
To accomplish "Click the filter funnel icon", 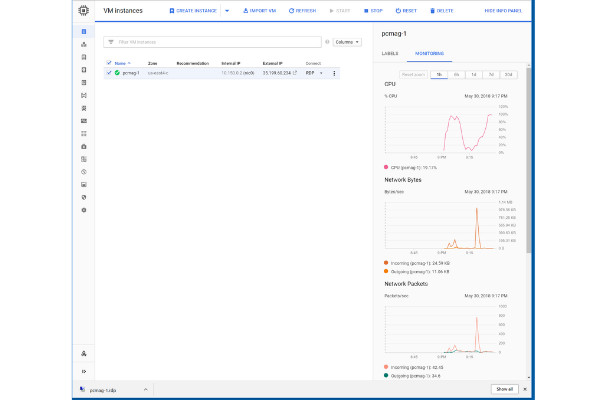I will pyautogui.click(x=111, y=42).
